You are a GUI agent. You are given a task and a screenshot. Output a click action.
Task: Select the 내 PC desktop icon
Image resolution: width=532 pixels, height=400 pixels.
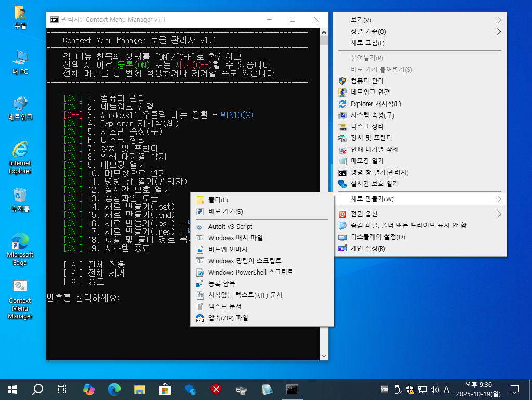pyautogui.click(x=20, y=62)
